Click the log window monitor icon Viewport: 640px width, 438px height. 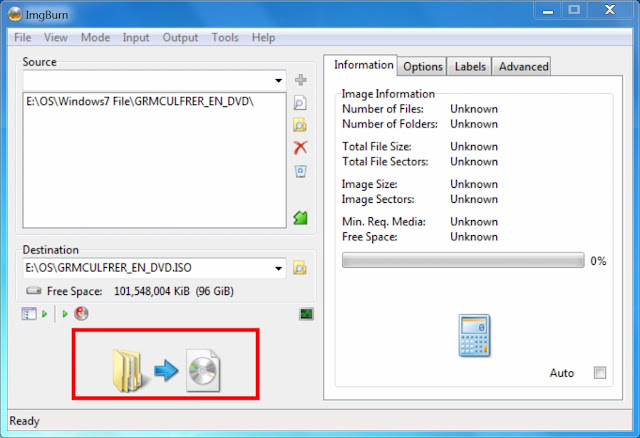(306, 314)
